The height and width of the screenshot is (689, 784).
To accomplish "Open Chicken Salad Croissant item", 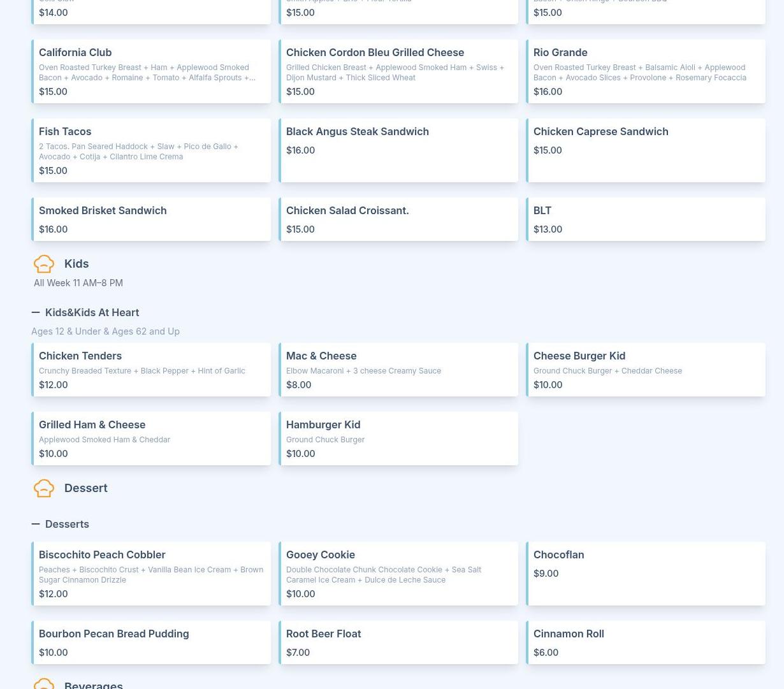I will tap(398, 219).
